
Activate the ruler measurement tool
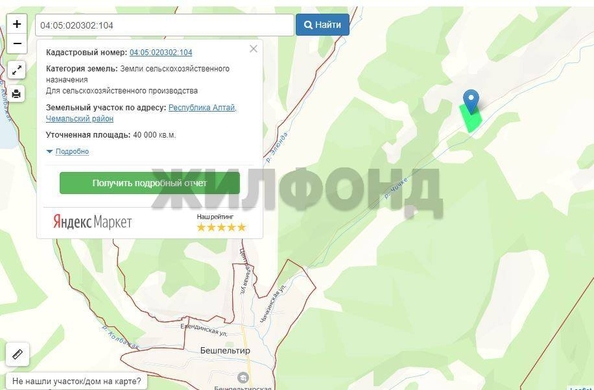[17, 354]
